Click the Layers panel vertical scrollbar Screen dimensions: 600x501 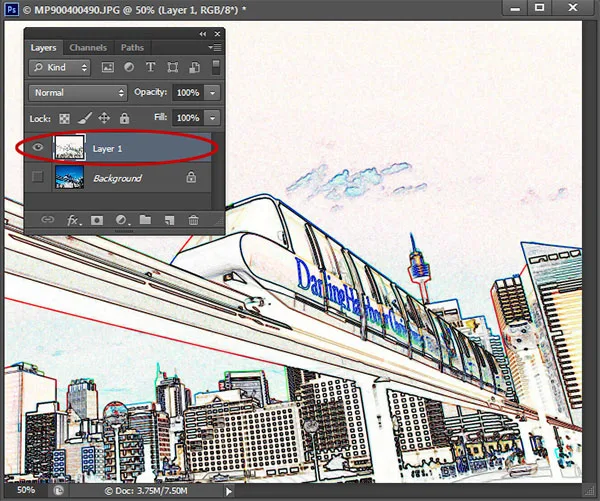tap(217, 171)
